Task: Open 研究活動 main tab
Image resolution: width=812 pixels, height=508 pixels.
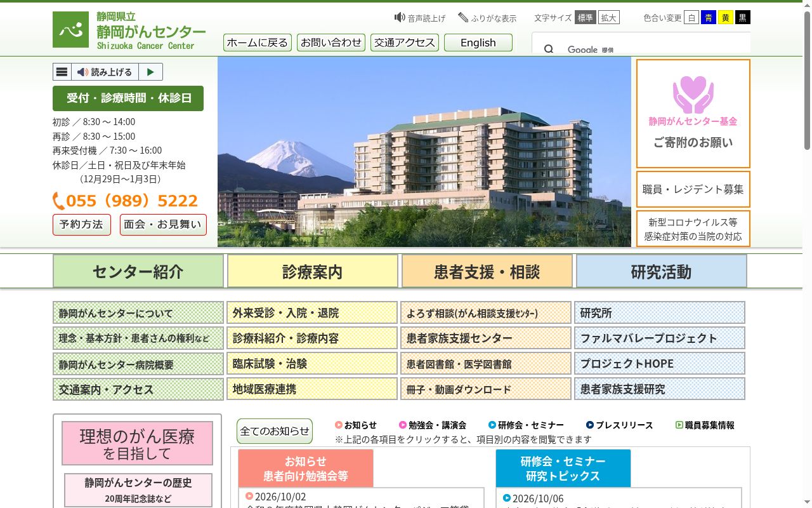Action: [x=662, y=271]
